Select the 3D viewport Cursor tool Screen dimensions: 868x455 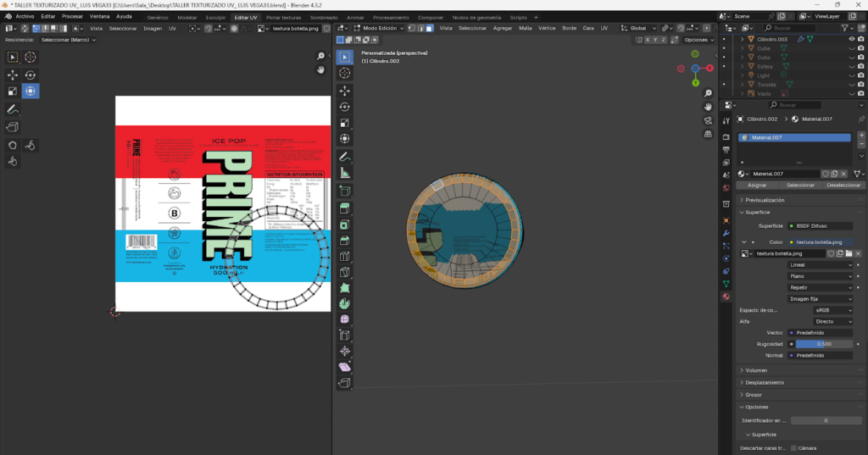345,73
